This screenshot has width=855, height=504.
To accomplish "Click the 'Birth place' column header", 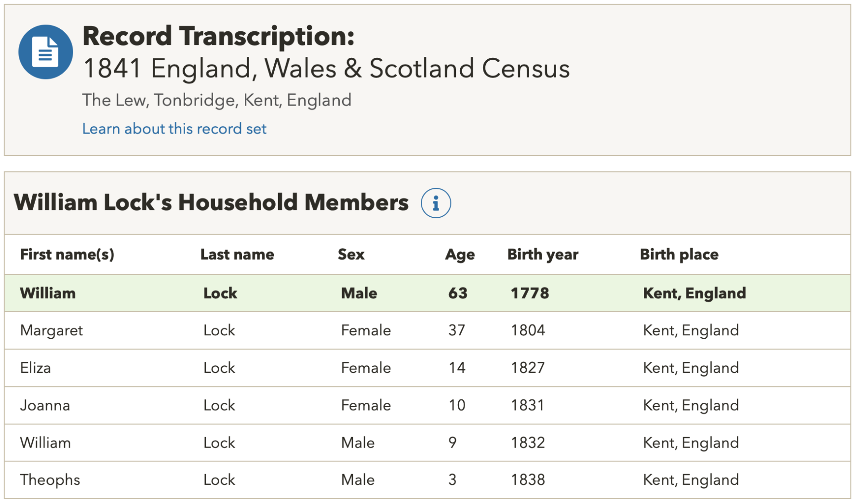I will pos(679,254).
